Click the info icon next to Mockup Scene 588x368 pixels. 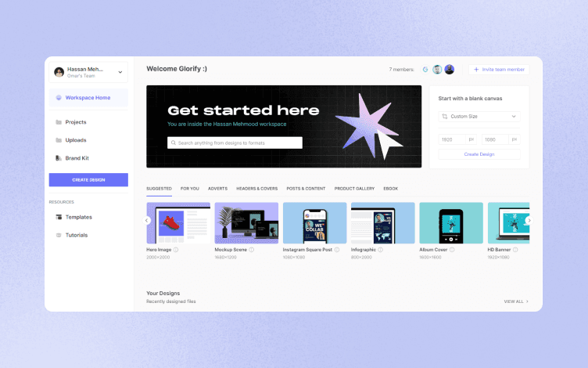[x=252, y=250]
